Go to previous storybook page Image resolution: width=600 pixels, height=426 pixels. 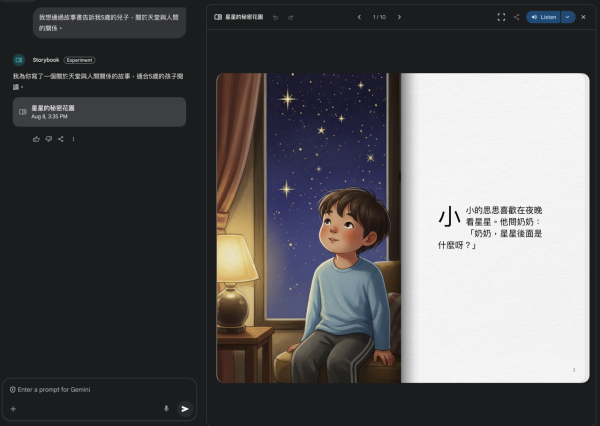(x=359, y=17)
